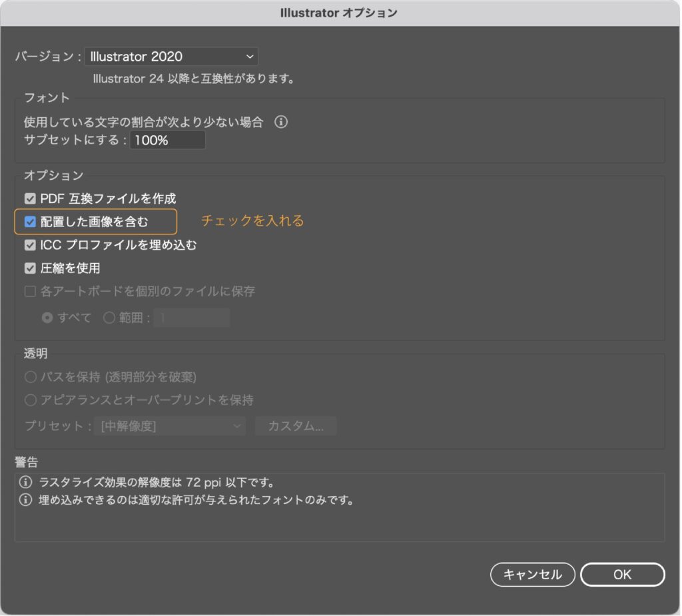Click the info icon beside font subset description
This screenshot has width=682, height=616.
coord(281,122)
